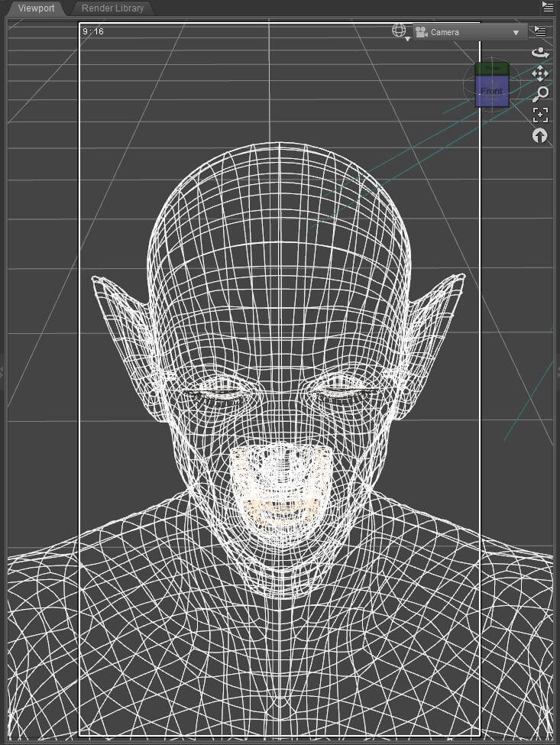Click the 9:16 aspect ratio label
Image resolution: width=560 pixels, height=745 pixels.
pyautogui.click(x=92, y=31)
